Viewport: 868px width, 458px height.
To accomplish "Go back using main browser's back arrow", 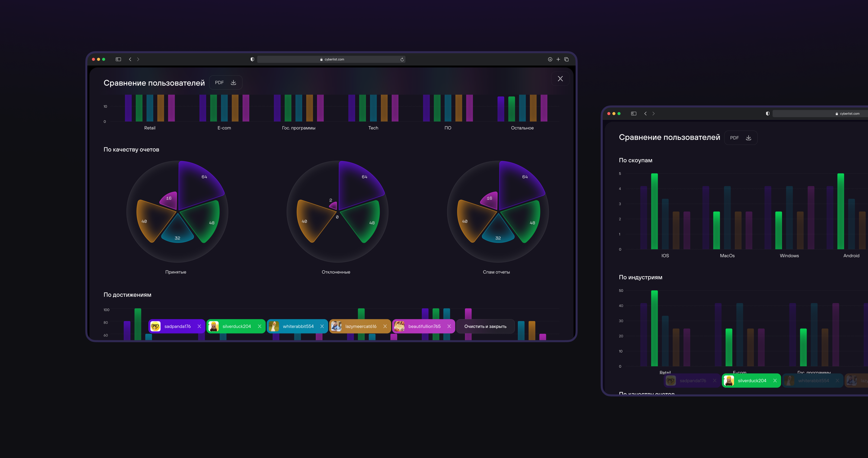I will [x=130, y=59].
